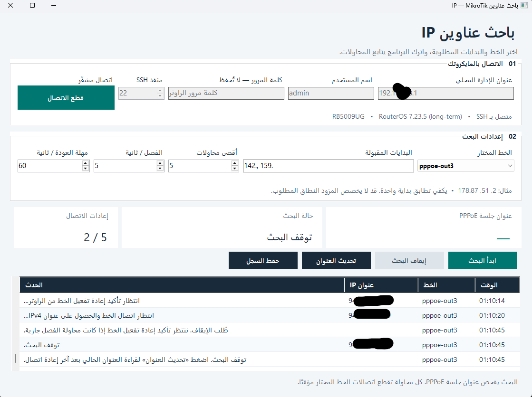532x397 pixels.
Task: Click the router password input field
Action: 226,93
